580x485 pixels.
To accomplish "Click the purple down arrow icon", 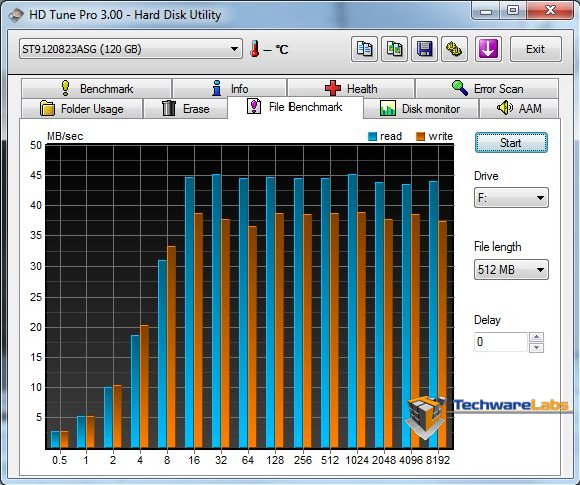I will point(488,49).
